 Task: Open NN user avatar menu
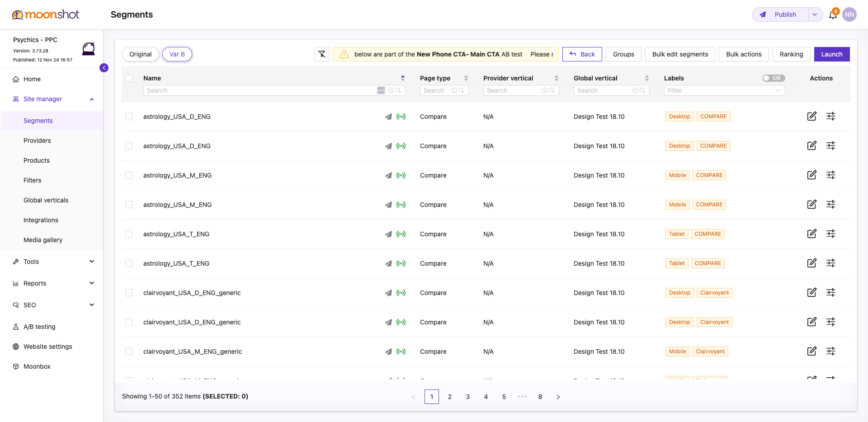849,14
